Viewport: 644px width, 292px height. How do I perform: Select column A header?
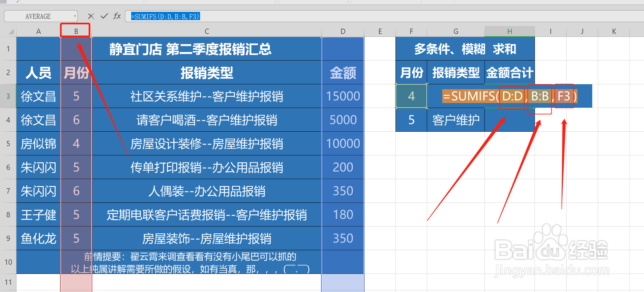(39, 31)
